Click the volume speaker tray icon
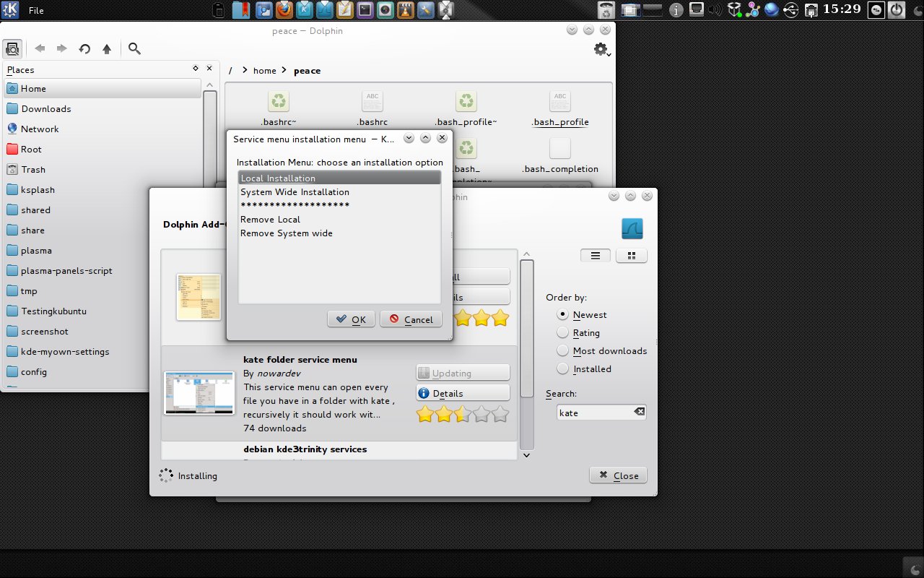 (715, 10)
